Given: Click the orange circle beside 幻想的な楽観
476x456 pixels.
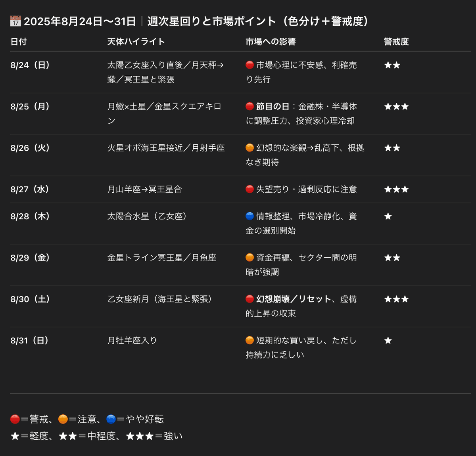Looking at the screenshot, I should [x=250, y=148].
